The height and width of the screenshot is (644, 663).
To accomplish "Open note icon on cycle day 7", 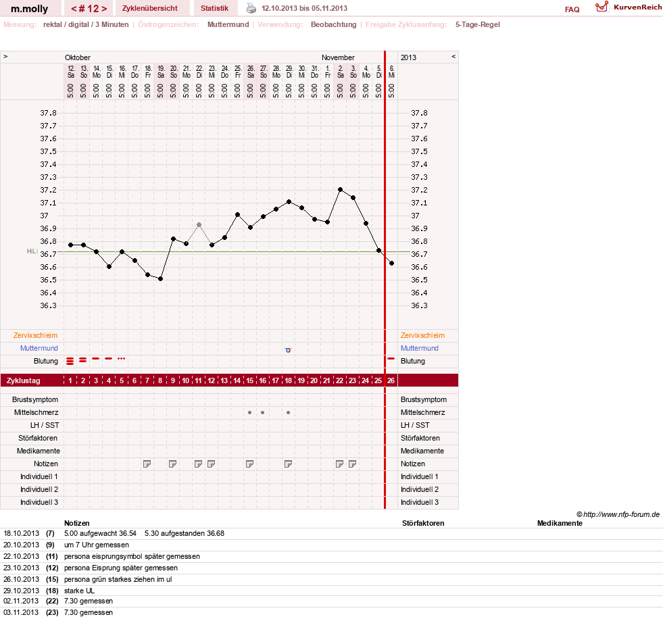I will (147, 464).
